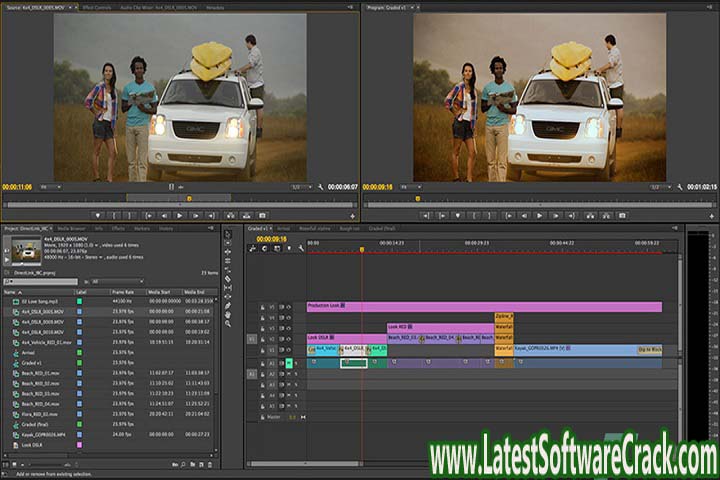Mute audio track A2
The height and width of the screenshot is (480, 720).
tap(289, 374)
